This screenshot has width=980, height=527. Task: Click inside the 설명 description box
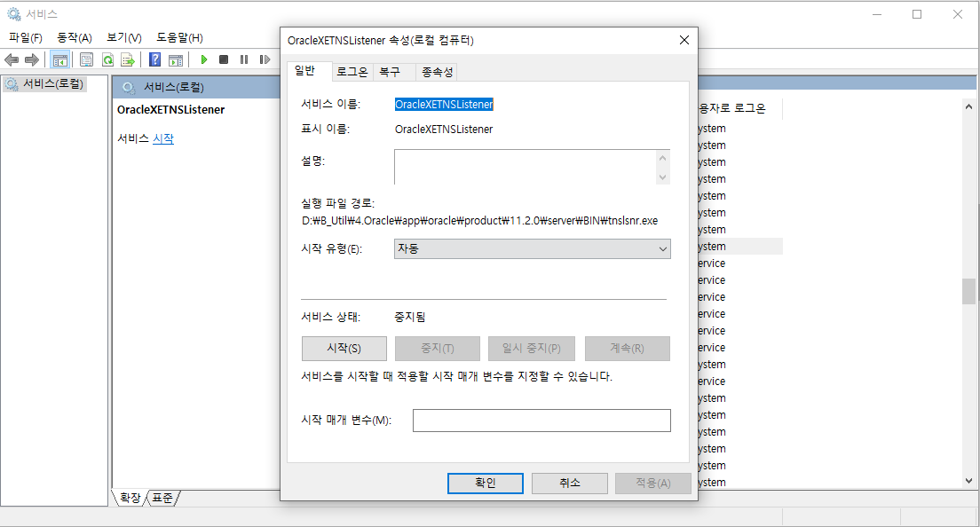[x=525, y=167]
